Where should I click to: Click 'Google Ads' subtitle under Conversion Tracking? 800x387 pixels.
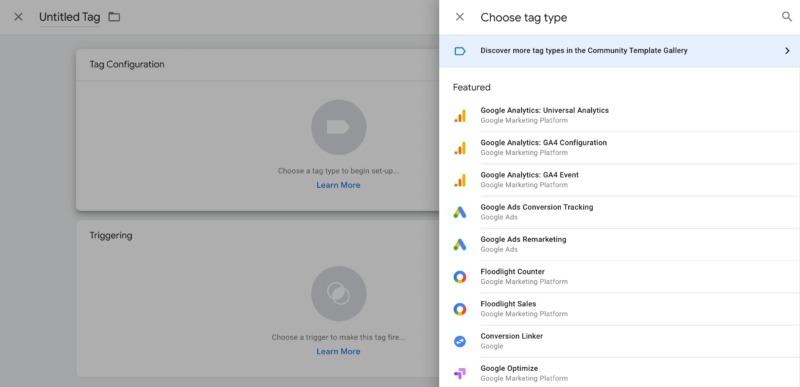click(499, 217)
